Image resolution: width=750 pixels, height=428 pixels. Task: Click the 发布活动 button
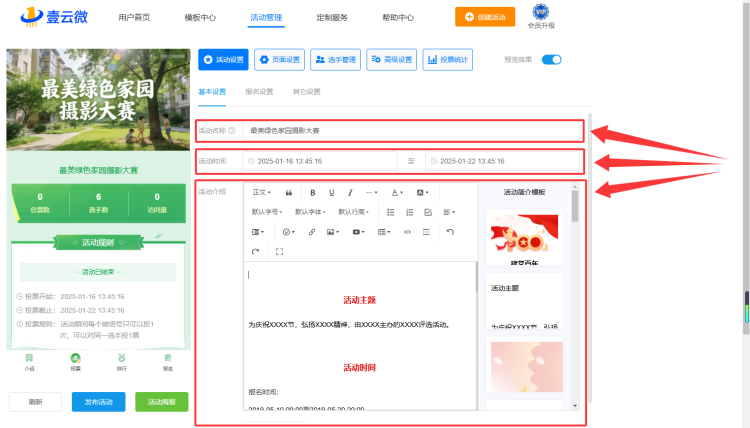click(x=99, y=402)
